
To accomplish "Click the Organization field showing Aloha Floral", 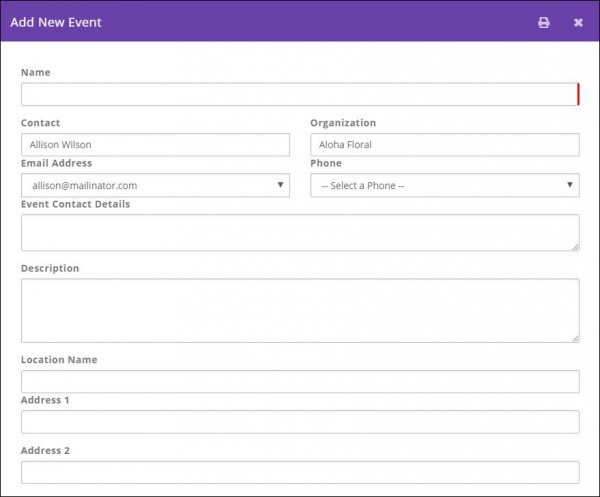I will [444, 145].
